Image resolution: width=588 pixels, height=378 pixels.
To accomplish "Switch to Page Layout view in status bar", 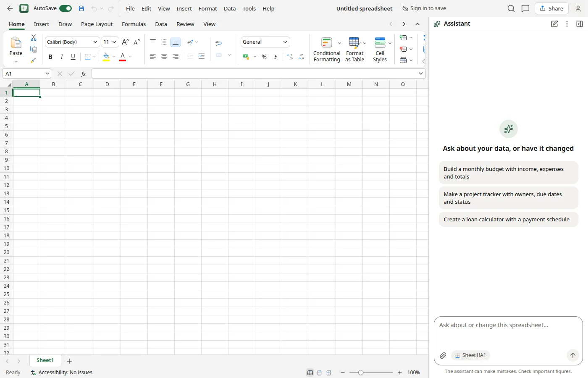I will 320,373.
